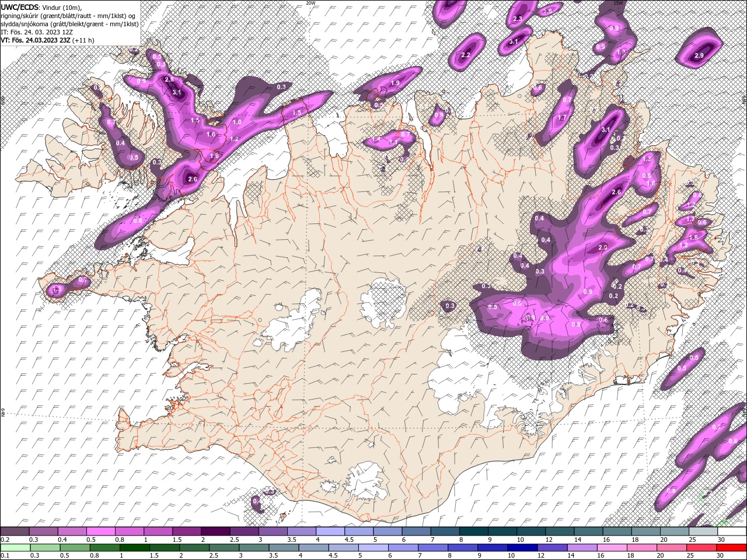Select the dark blue rain swatch at 10
The width and height of the screenshot is (747, 560).
pos(522,548)
